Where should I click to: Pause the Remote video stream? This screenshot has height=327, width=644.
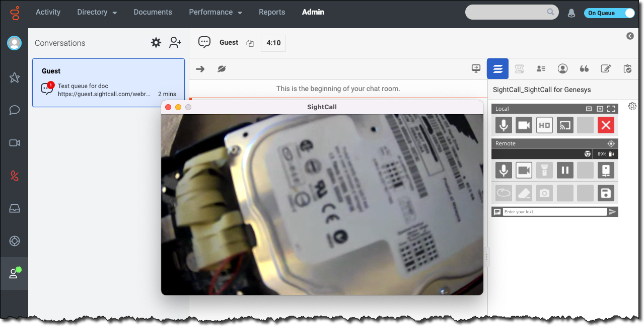click(x=565, y=170)
